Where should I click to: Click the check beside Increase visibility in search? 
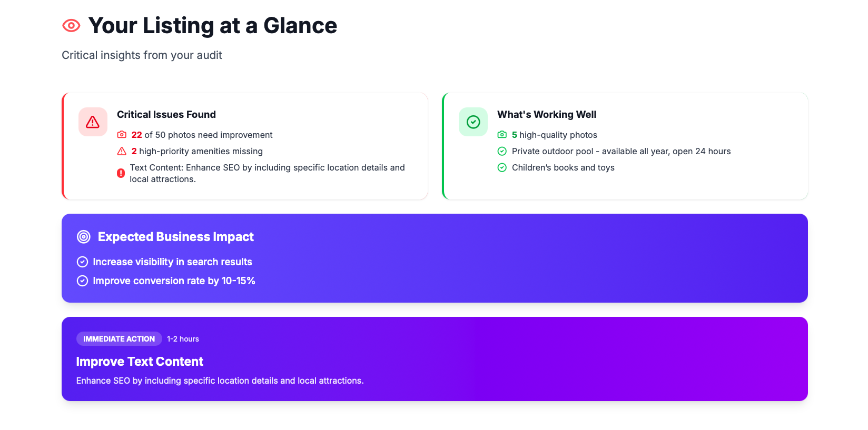(x=82, y=262)
